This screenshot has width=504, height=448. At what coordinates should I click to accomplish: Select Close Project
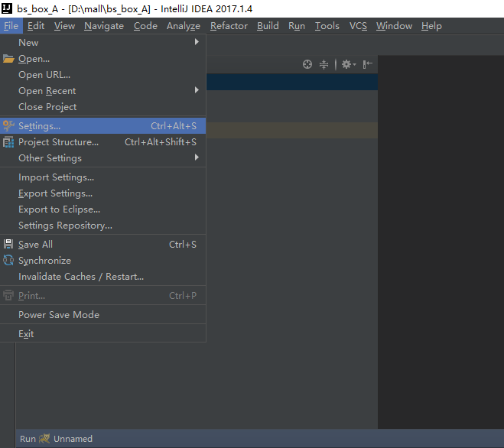click(102, 107)
